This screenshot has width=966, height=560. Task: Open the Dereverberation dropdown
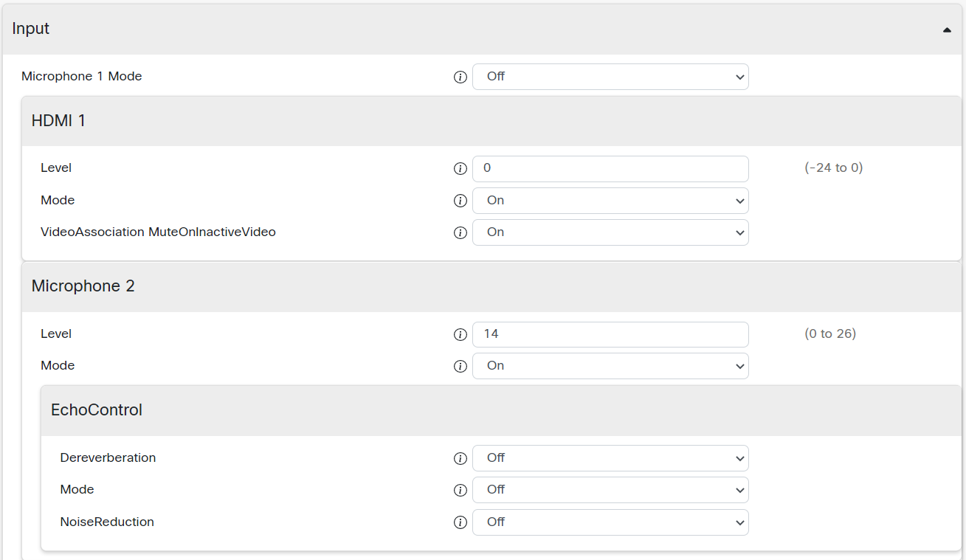[x=610, y=458]
